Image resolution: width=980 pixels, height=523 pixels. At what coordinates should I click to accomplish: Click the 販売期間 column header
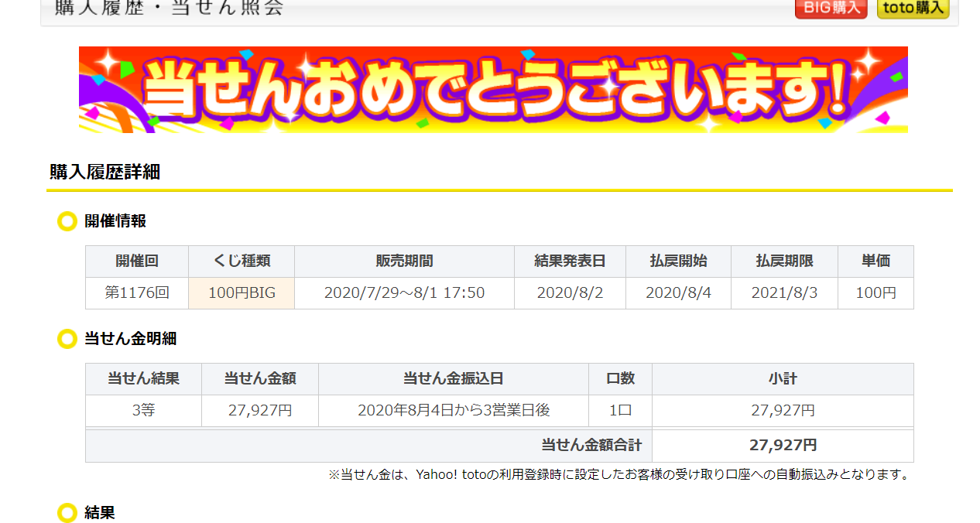403,261
